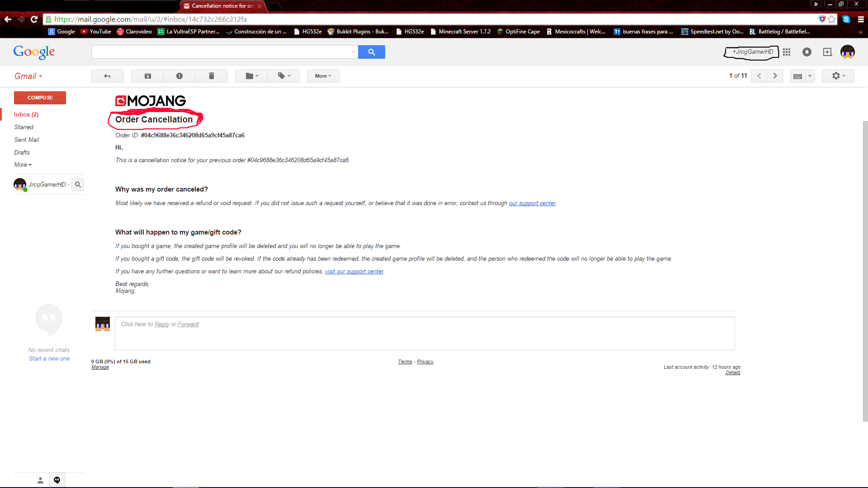Click the page vertical scrollbar
The width and height of the screenshot is (868, 488).
point(865,271)
